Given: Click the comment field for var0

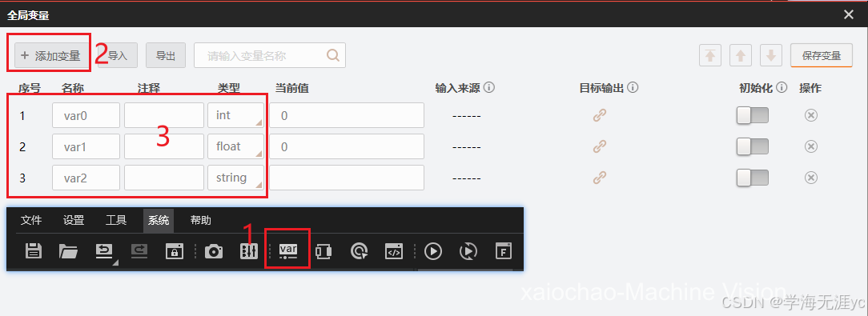Looking at the screenshot, I should coord(164,115).
